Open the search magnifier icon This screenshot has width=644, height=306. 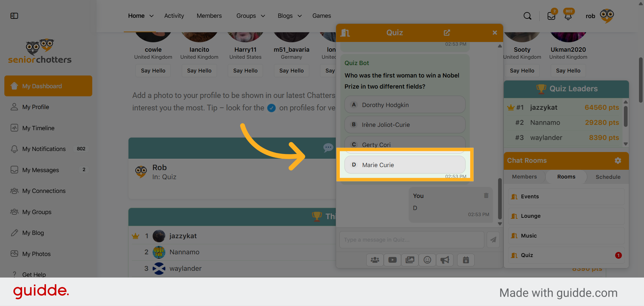527,16
